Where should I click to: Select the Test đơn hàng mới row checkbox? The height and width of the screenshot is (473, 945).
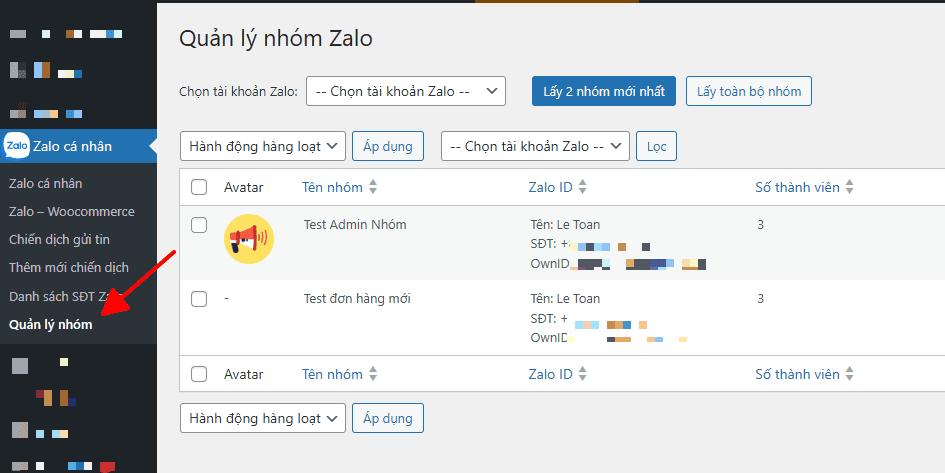point(199,299)
